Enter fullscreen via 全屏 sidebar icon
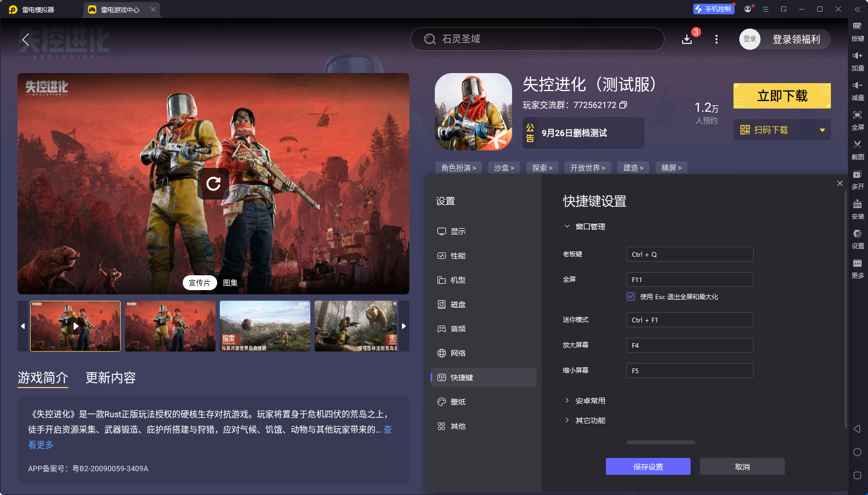The image size is (868, 495). (x=857, y=120)
